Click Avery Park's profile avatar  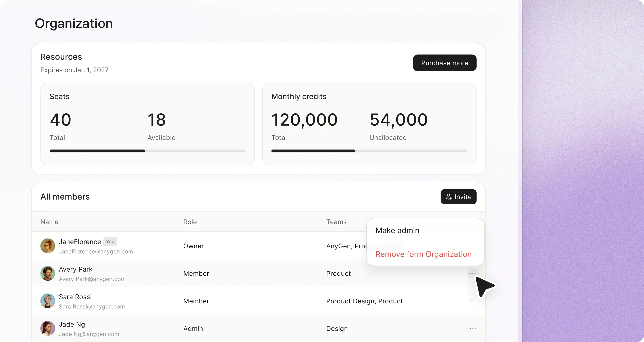pyautogui.click(x=48, y=273)
